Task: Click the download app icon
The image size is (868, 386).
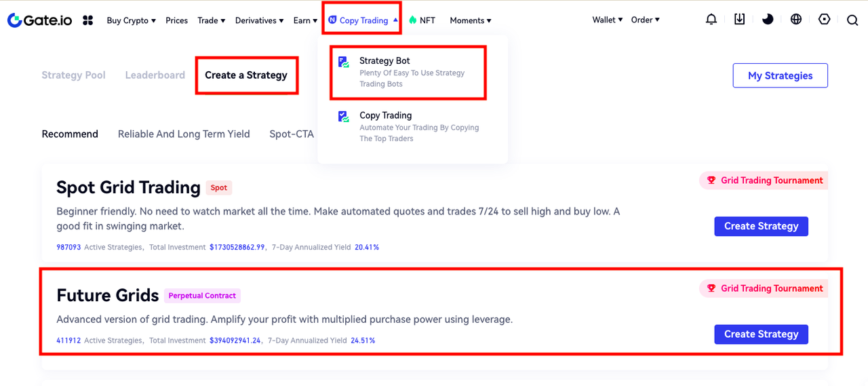Action: pyautogui.click(x=739, y=20)
